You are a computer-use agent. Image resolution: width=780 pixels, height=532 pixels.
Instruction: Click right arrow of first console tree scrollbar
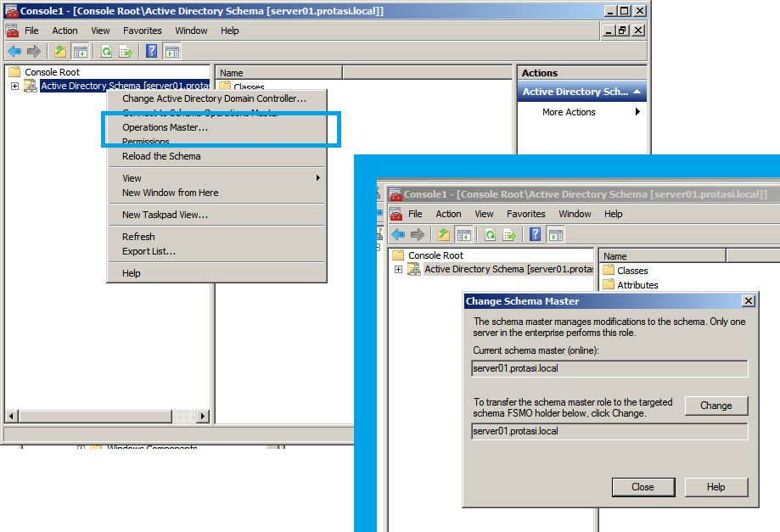tap(202, 416)
